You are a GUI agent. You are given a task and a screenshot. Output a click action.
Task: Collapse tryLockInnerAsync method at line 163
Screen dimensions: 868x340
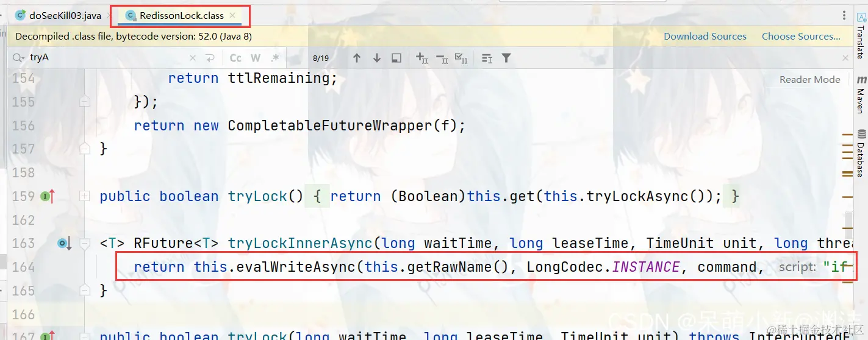(85, 244)
